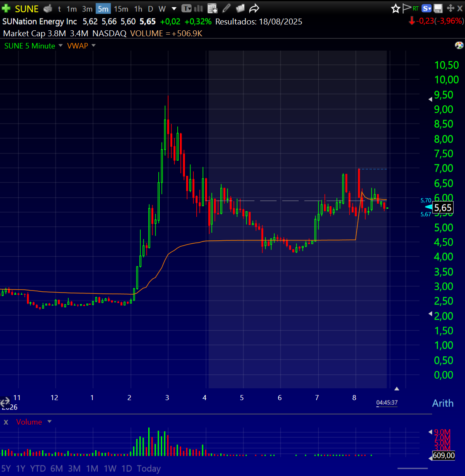Screen dimensions: 465x476
Task: Switch to the Weekly (W) timeframe
Action: pyautogui.click(x=162, y=9)
